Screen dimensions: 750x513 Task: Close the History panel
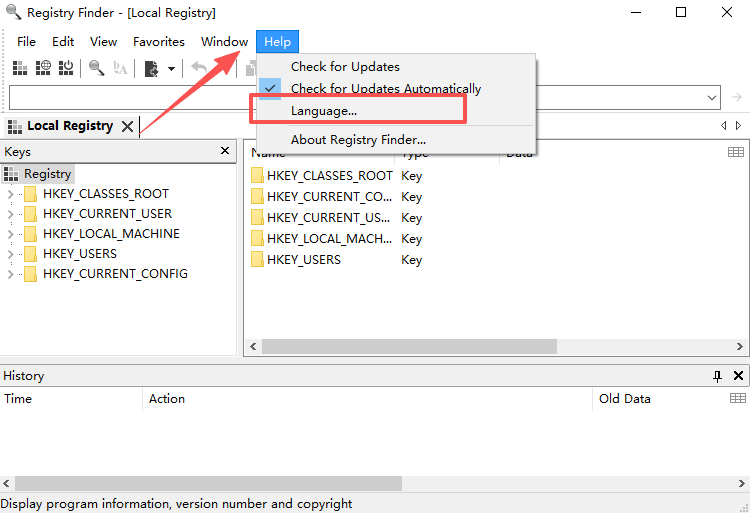pos(739,376)
